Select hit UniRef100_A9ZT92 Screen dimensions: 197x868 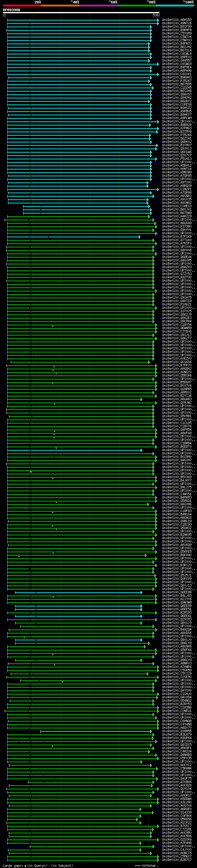click(x=177, y=277)
